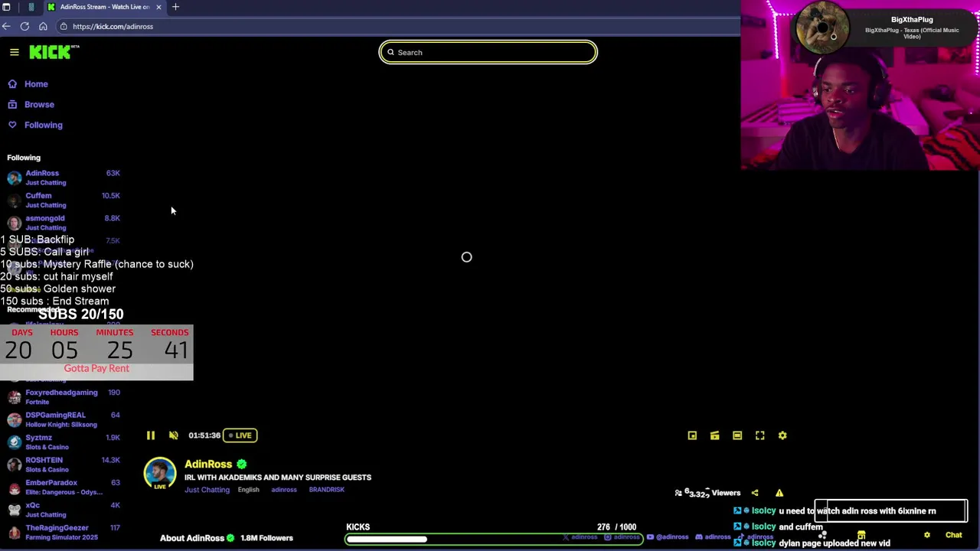Collapse the sidebar with the hamburger menu icon

(14, 52)
